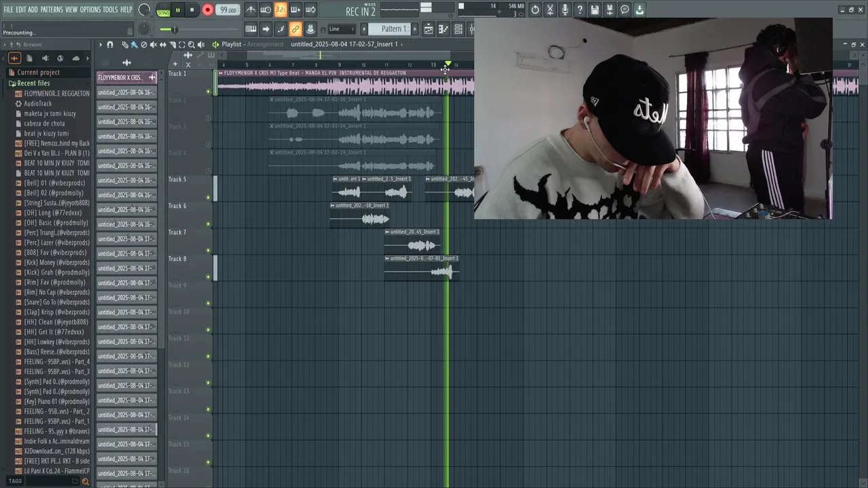This screenshot has width=868, height=488.
Task: Select the playlist Paint brush tool
Action: pos(134,45)
